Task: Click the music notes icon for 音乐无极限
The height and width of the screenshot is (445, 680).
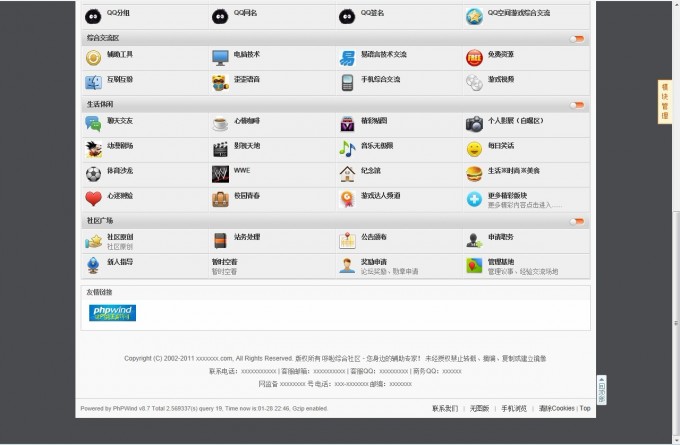Action: pos(347,149)
